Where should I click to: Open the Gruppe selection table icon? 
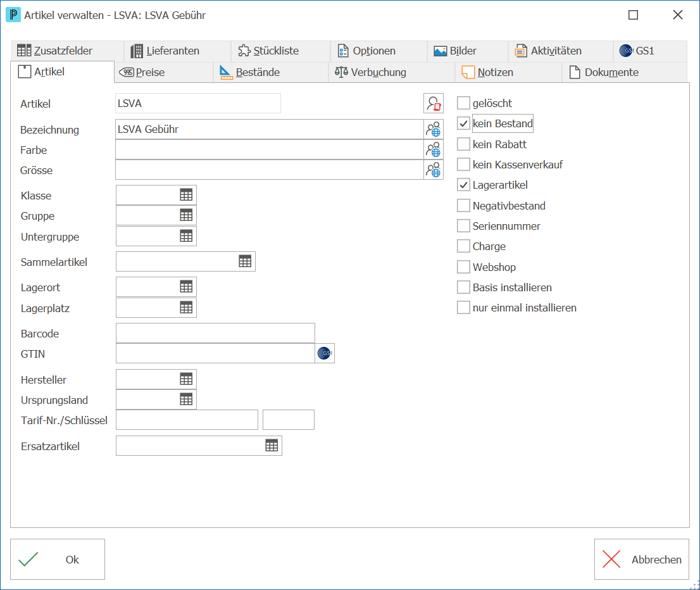186,215
